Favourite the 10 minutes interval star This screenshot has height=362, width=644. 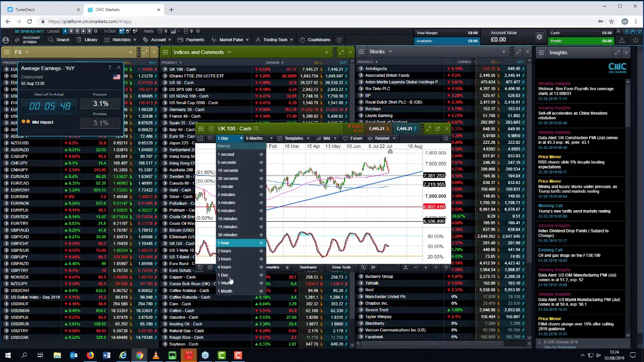pyautogui.click(x=261, y=219)
